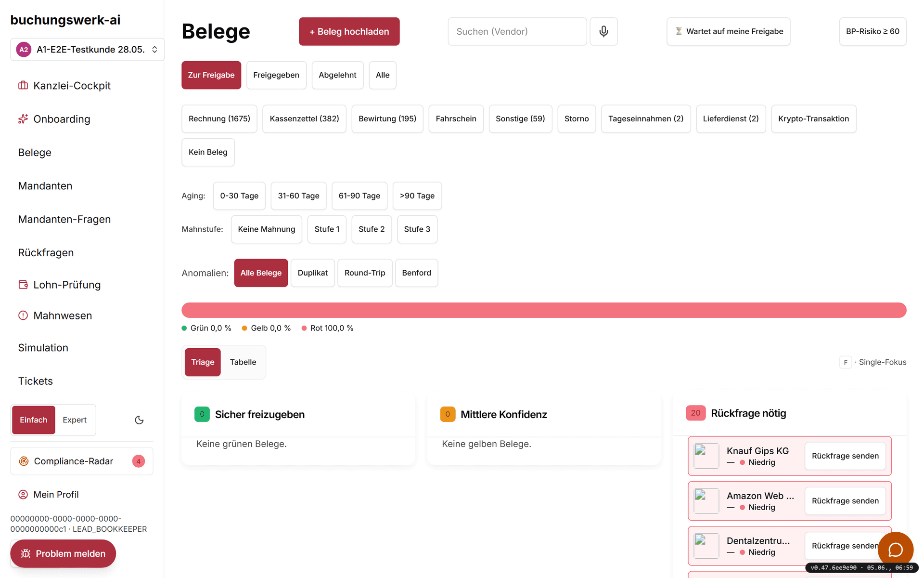The width and height of the screenshot is (924, 578).
Task: Filter aging by 61-90 Tage
Action: click(x=359, y=196)
